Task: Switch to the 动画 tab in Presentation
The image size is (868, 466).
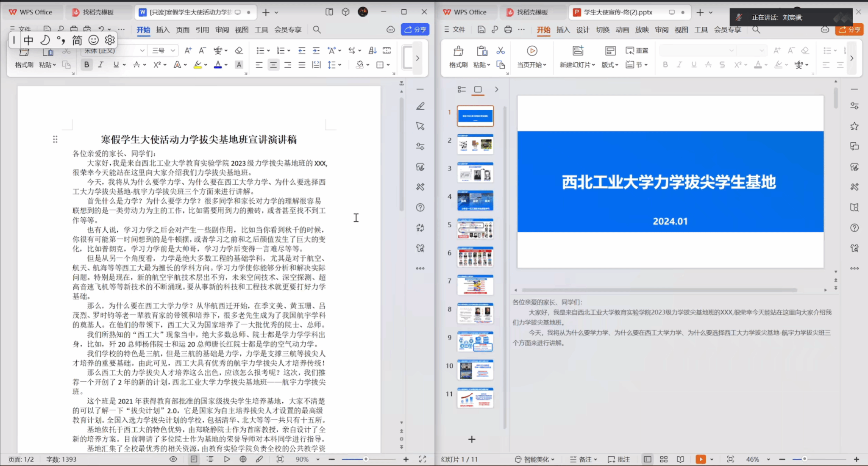Action: coord(622,30)
